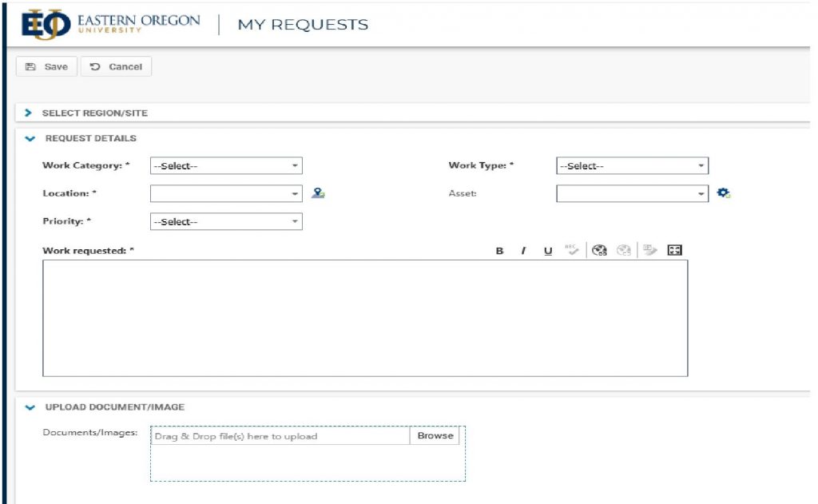818x504 pixels.
Task: Open the Work Category dropdown
Action: pyautogui.click(x=226, y=166)
